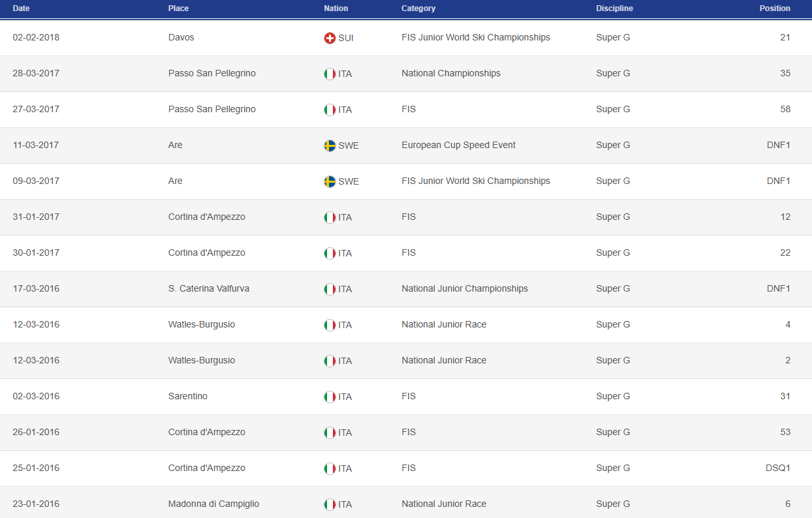Click the Italian flag in the Madonna di Campiglio row

(x=330, y=504)
